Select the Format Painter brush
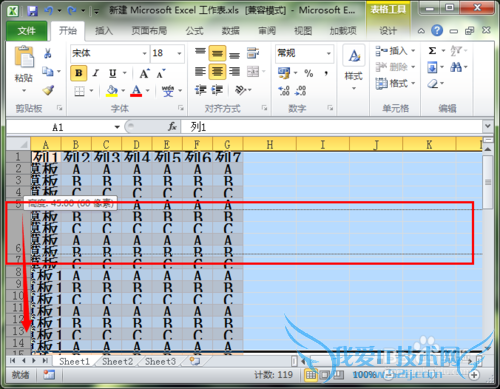 (48, 90)
